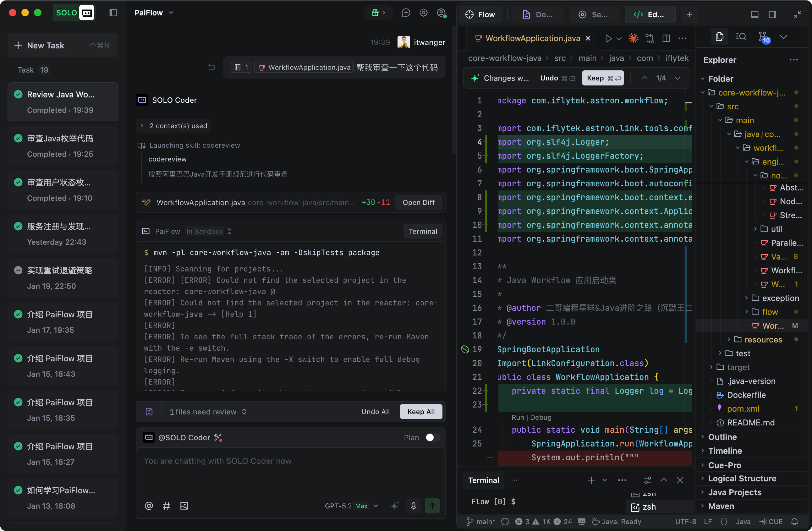
Task: Click the Keep All button
Action: point(421,411)
